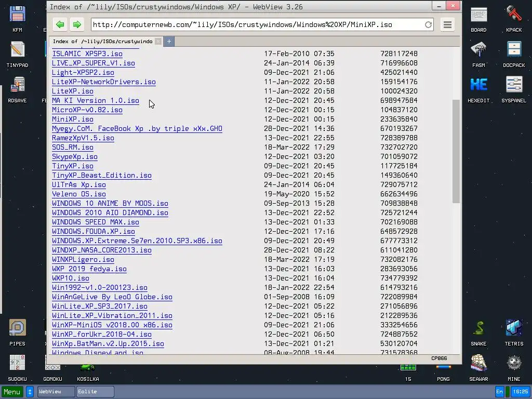Launch KFM file manager desktop icon
532x399 pixels.
[17, 19]
